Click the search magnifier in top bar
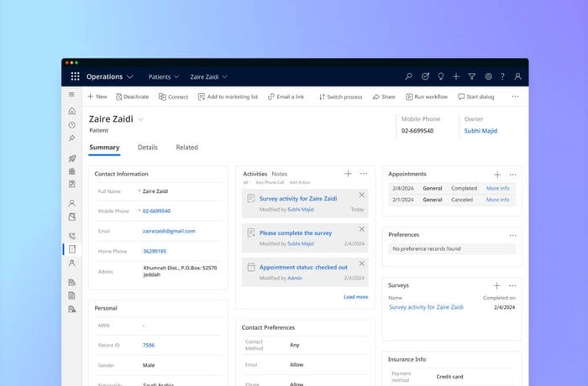Image resolution: width=588 pixels, height=386 pixels. point(407,76)
